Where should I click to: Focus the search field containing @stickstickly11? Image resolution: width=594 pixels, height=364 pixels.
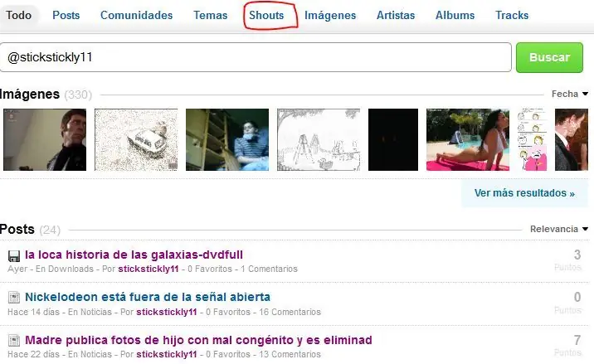[x=256, y=57]
